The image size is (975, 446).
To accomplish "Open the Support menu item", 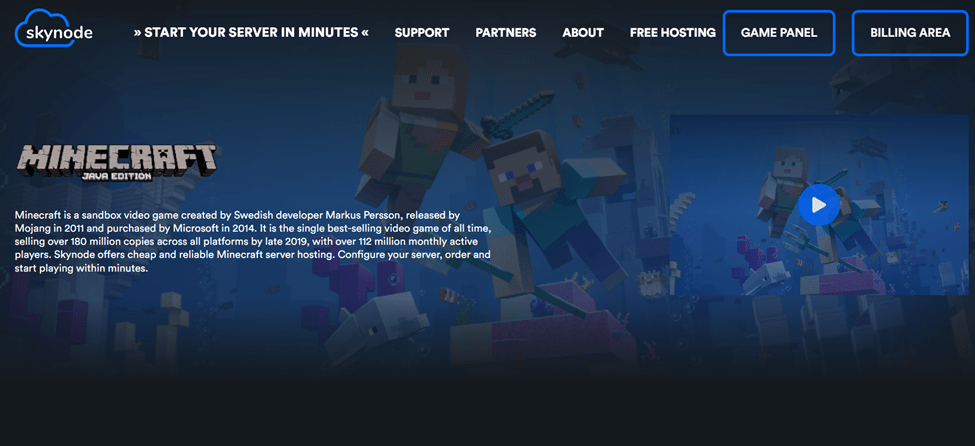I will 422,33.
